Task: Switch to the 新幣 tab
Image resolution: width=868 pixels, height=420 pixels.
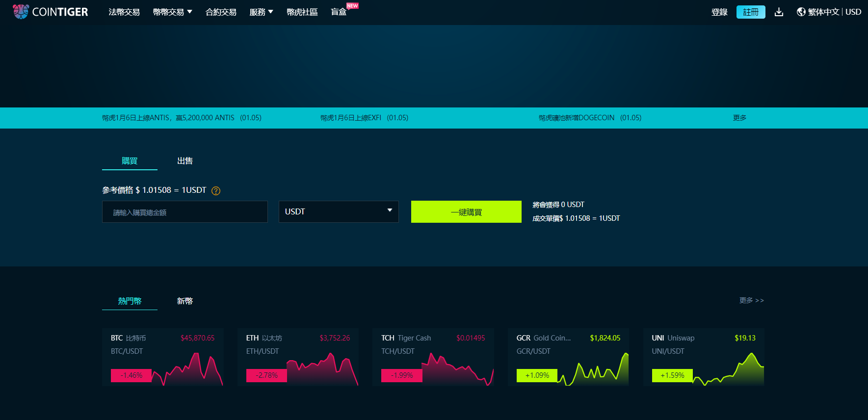Action: point(185,301)
